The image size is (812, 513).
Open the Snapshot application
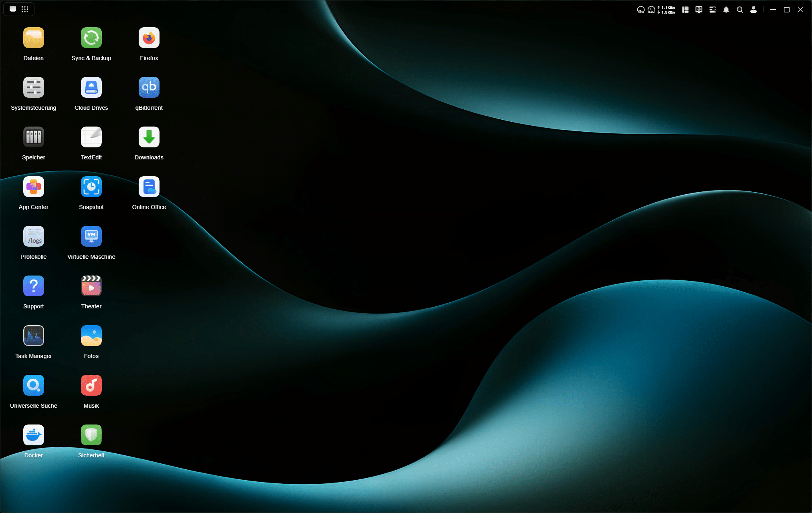[91, 187]
